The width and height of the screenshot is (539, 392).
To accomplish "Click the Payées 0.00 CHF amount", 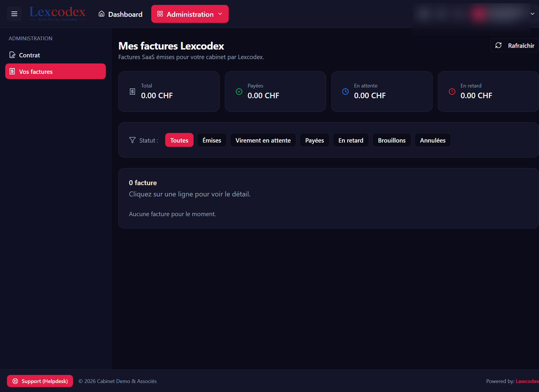I will pos(263,96).
